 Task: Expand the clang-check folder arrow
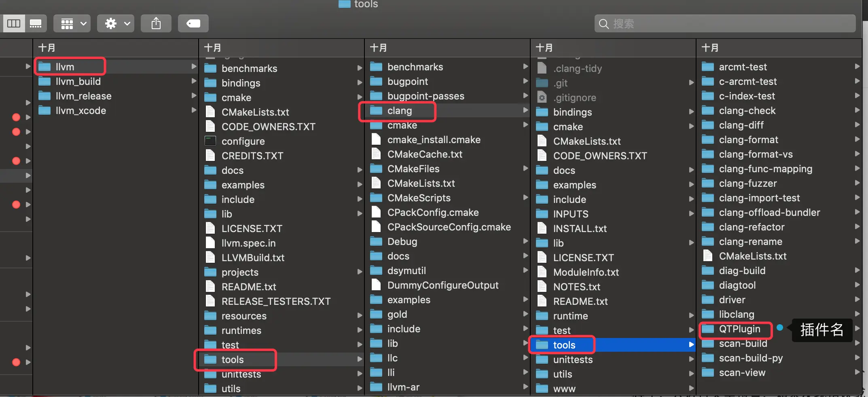pos(857,110)
